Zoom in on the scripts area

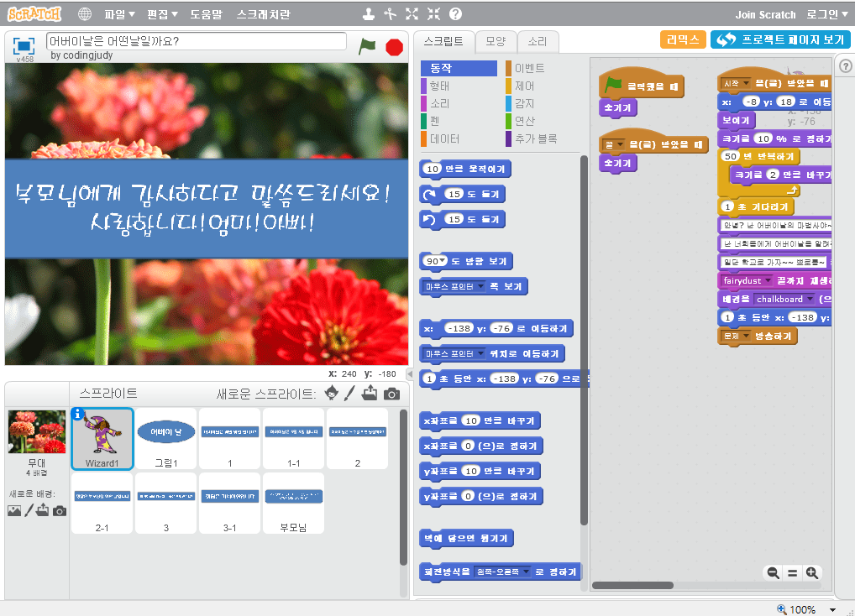point(811,573)
